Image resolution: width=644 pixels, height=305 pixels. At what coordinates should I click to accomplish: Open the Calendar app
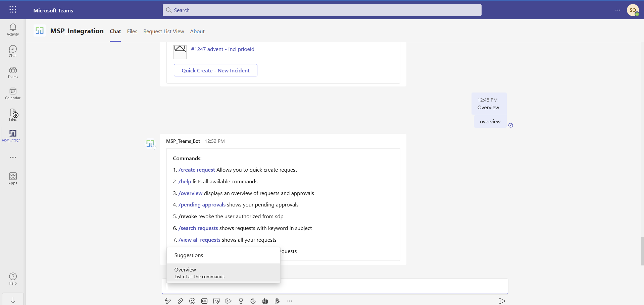click(13, 94)
